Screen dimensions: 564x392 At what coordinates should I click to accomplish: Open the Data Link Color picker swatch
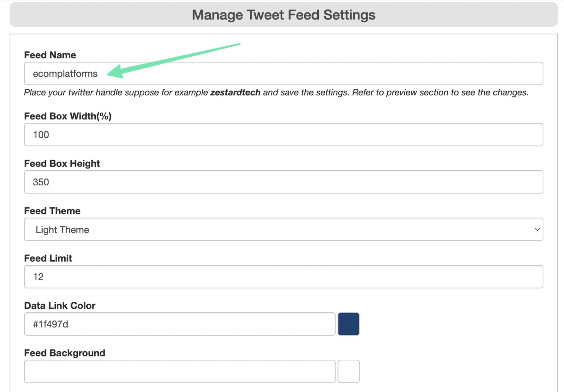point(348,324)
